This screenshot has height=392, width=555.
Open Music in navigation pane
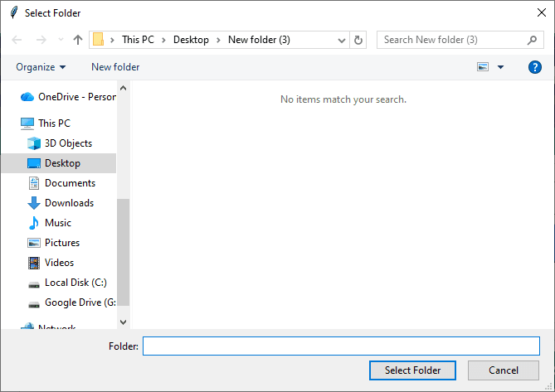point(49,223)
